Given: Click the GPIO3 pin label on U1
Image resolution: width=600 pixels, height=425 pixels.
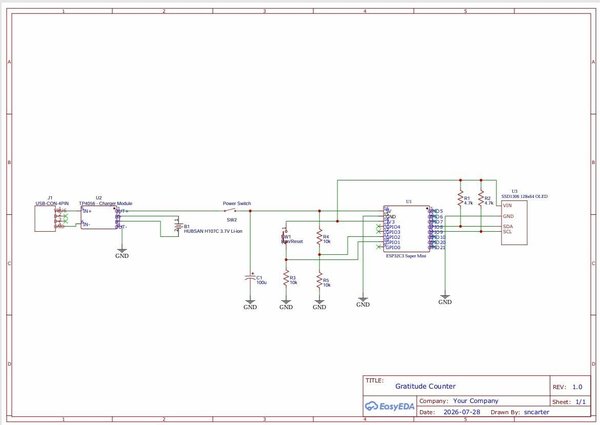Looking at the screenshot, I should (x=393, y=232).
